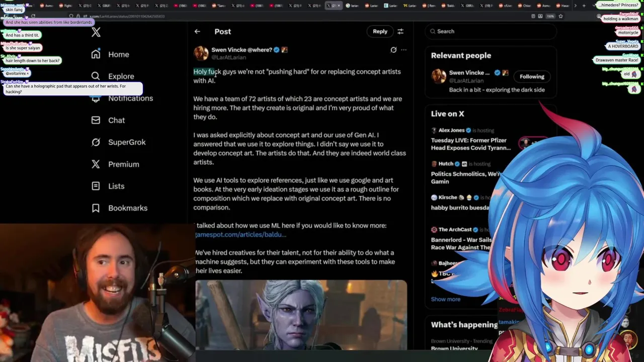644x362 pixels.
Task: Click the @LarAtLarian handle
Action: point(228,57)
